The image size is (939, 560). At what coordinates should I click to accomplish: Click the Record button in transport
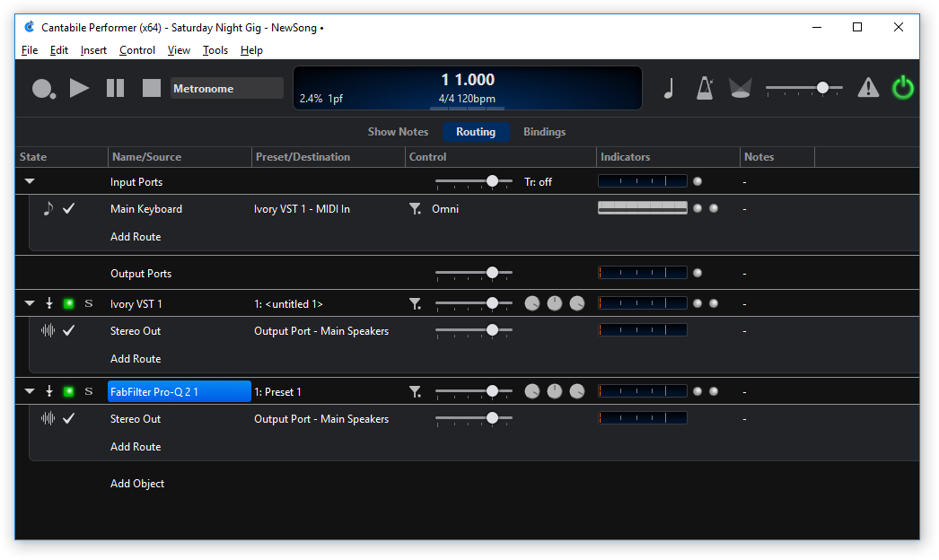43,89
